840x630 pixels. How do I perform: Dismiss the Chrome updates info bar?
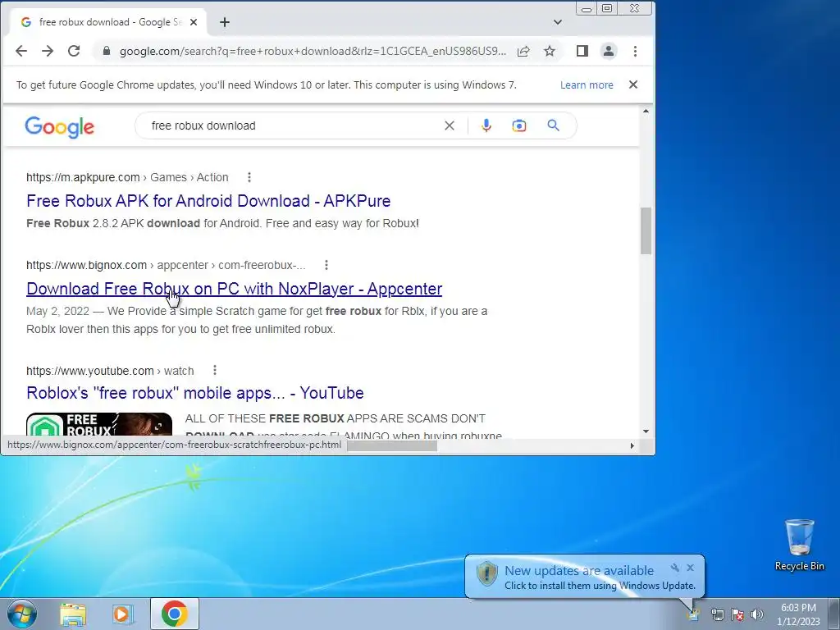click(633, 84)
